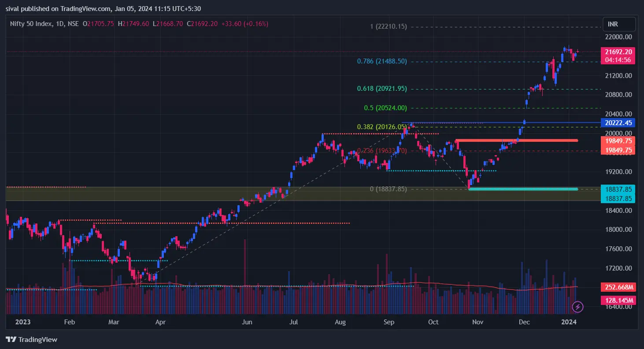Click the TradingView logo at bottom left
644x349 pixels.
[31, 340]
